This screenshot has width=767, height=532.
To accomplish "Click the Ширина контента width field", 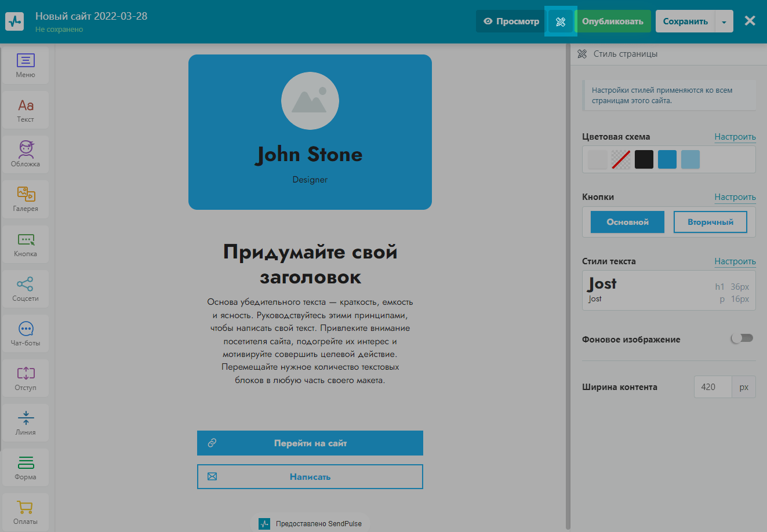I will coord(713,387).
